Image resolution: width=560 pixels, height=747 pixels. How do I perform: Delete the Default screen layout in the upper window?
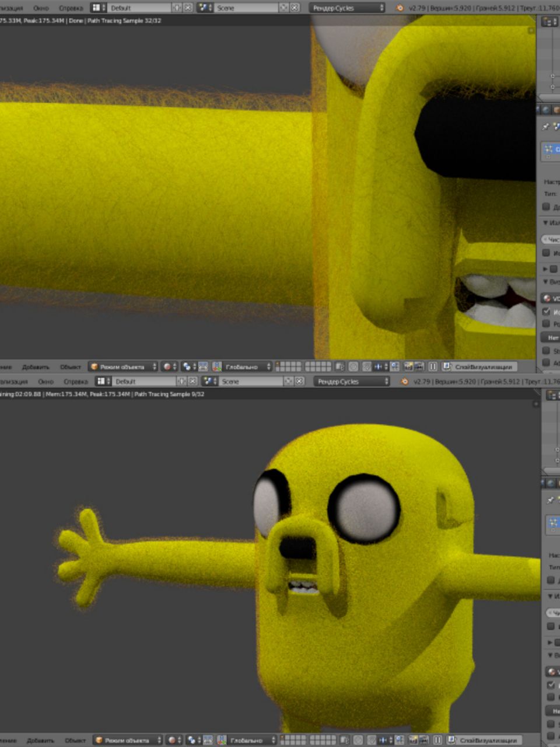[188, 8]
